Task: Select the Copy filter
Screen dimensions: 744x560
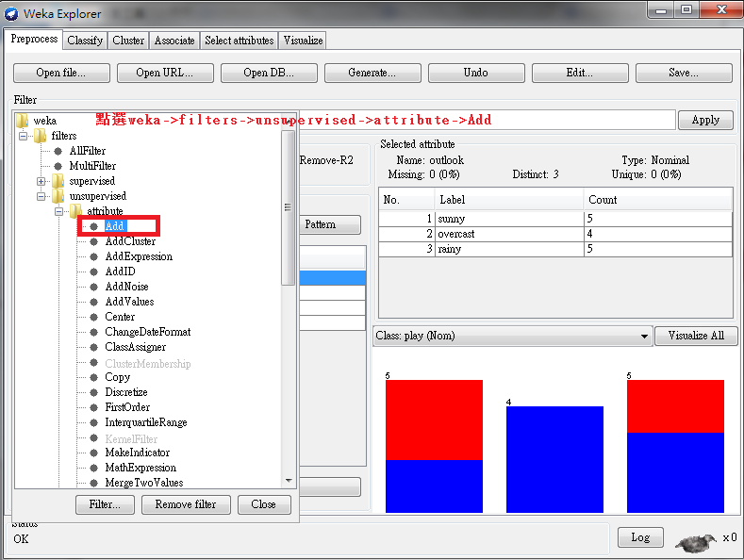Action: [117, 377]
